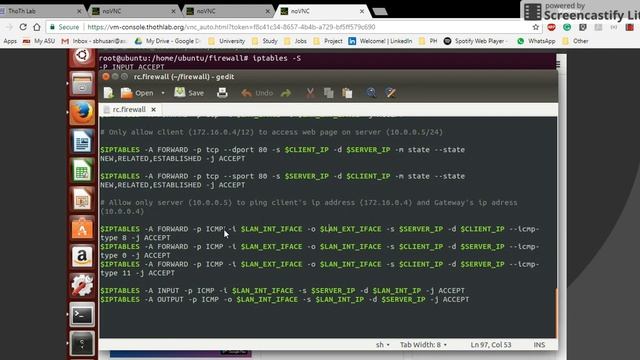Open Study bookmarks folder
The width and height of the screenshot is (640, 360).
pos(265,41)
